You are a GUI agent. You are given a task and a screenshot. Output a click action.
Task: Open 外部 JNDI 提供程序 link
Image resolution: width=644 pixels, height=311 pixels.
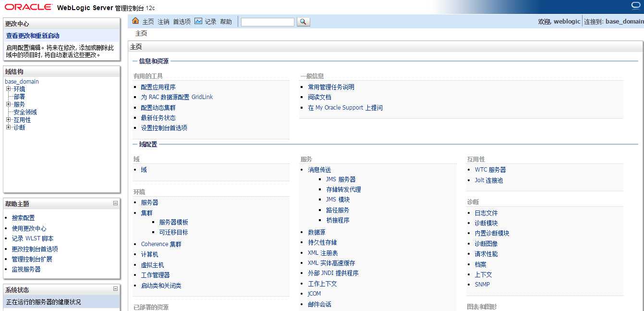[333, 273]
